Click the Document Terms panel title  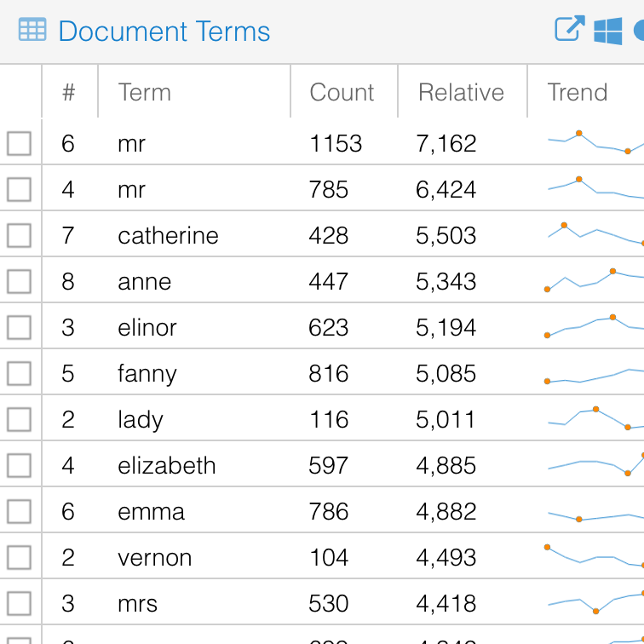point(164,32)
